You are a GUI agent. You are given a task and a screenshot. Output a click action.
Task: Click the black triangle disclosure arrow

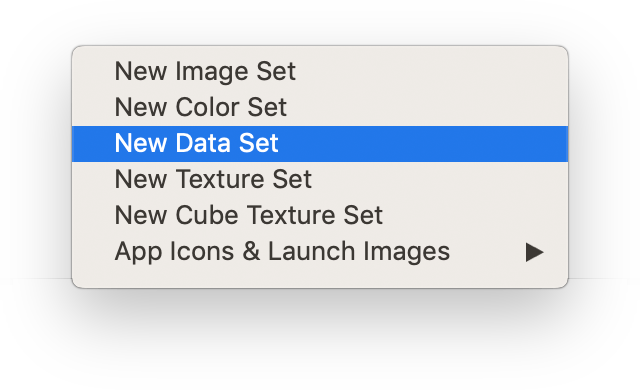point(534,252)
